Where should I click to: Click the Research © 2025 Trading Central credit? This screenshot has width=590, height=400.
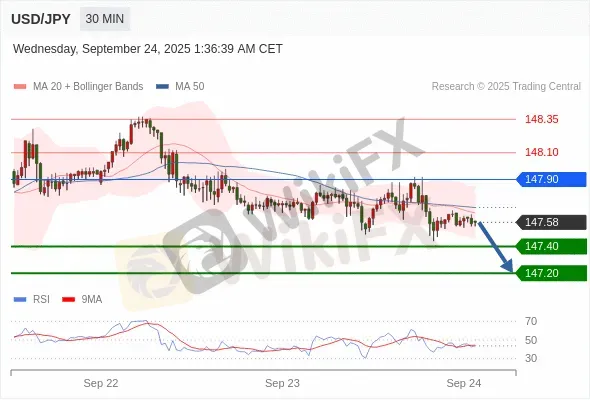[x=506, y=87]
